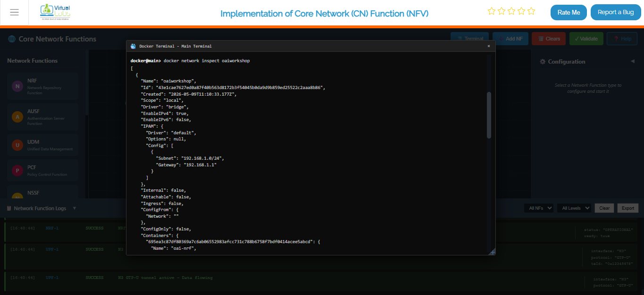This screenshot has width=644, height=295.
Task: Click the Rate Me button
Action: (x=569, y=12)
